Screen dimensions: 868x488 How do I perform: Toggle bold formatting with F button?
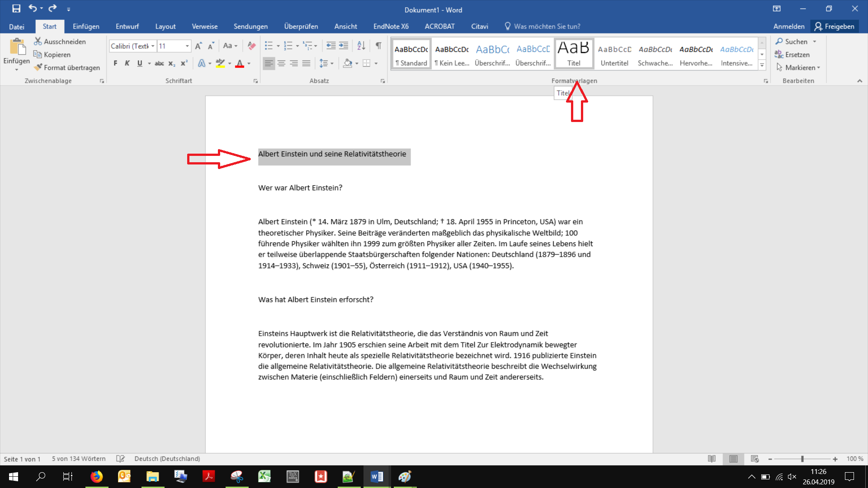tap(115, 63)
